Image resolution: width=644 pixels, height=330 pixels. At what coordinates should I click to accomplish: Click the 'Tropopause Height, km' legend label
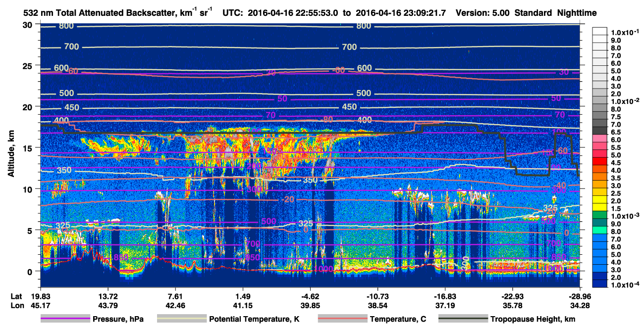(x=533, y=319)
